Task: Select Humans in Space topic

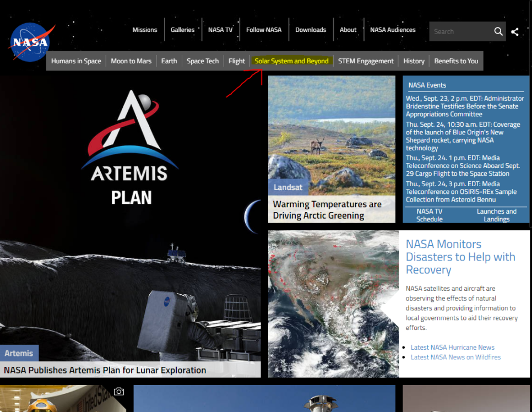Action: click(76, 61)
